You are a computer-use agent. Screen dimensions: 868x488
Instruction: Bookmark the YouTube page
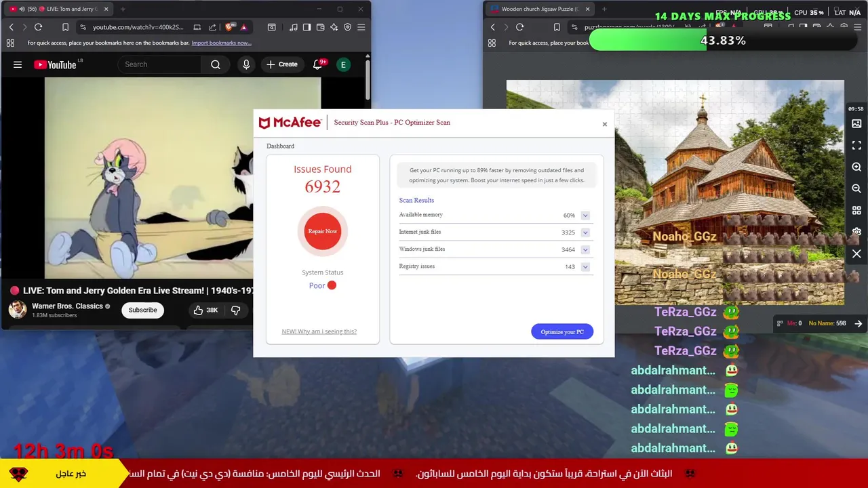65,27
